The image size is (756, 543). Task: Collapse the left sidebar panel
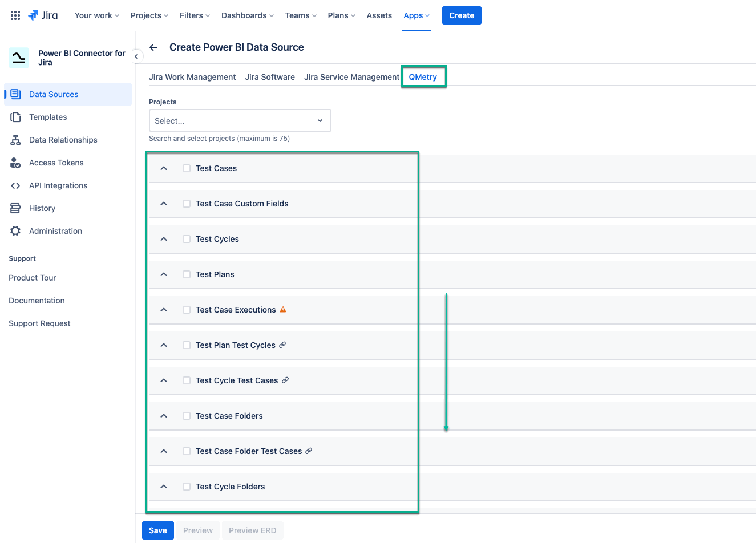[136, 56]
